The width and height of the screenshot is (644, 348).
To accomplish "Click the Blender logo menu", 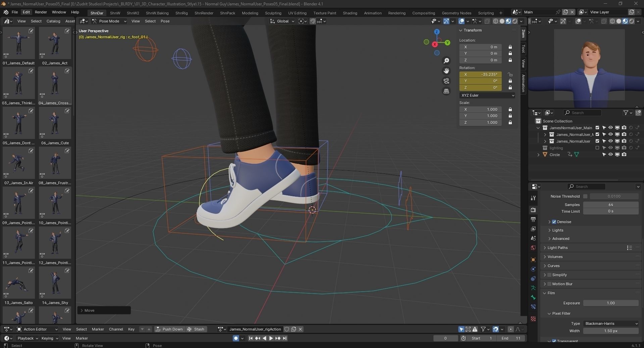I will pos(6,12).
